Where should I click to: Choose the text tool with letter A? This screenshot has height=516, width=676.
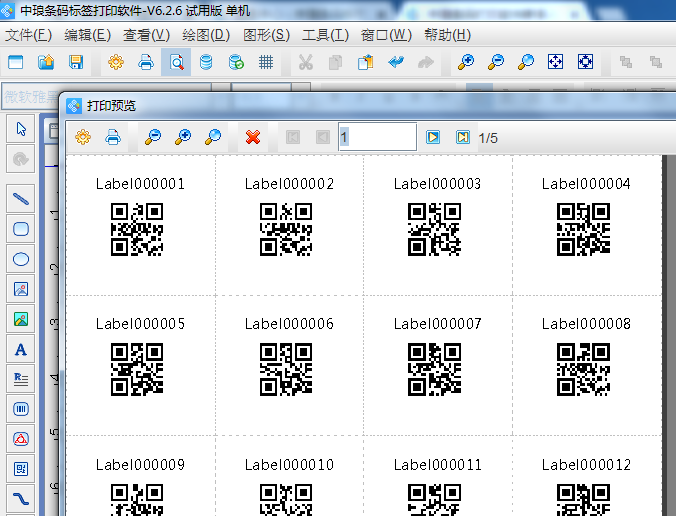tap(20, 349)
